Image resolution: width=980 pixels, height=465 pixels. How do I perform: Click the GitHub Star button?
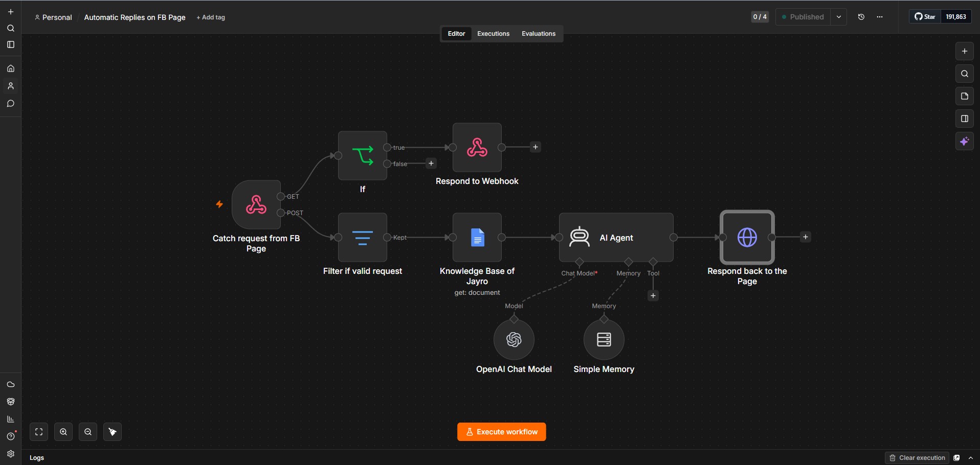[x=925, y=17]
